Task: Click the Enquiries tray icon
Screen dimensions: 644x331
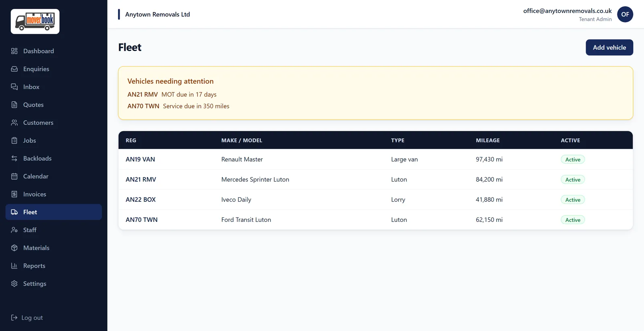Action: 14,69
